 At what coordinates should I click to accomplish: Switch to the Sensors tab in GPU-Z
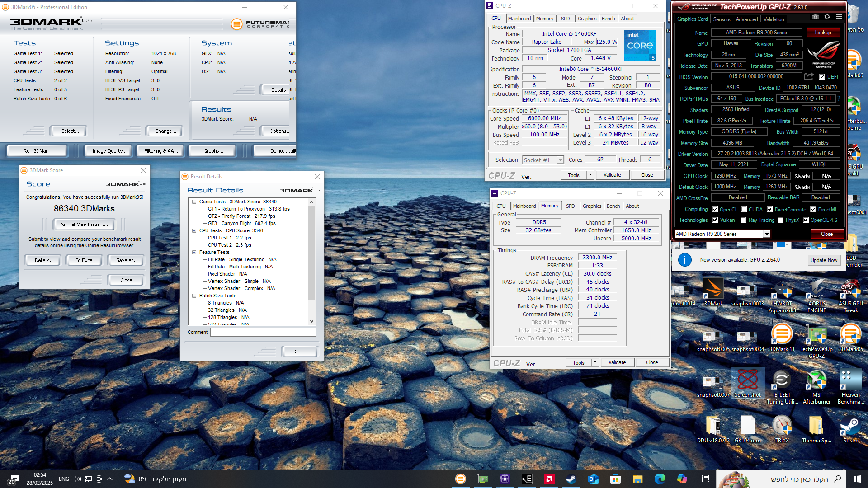(722, 19)
